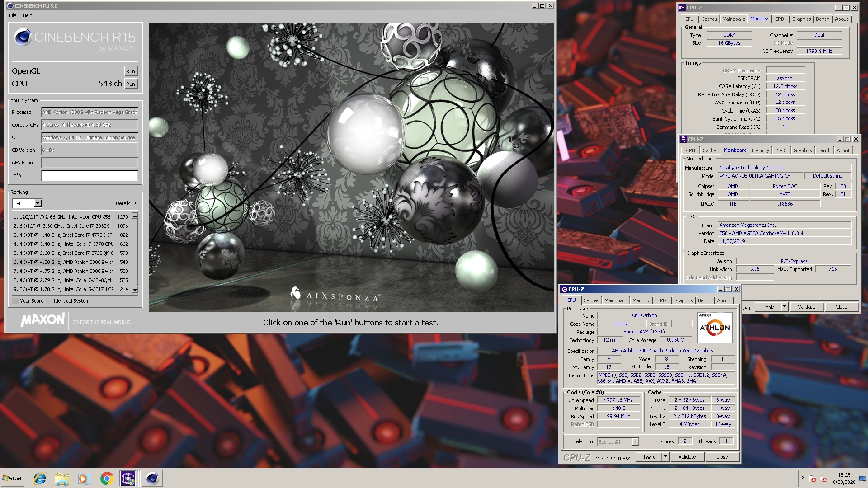Switch to SPD tab in bottom CPU-Z window
Screen dimensions: 868x488
point(661,300)
